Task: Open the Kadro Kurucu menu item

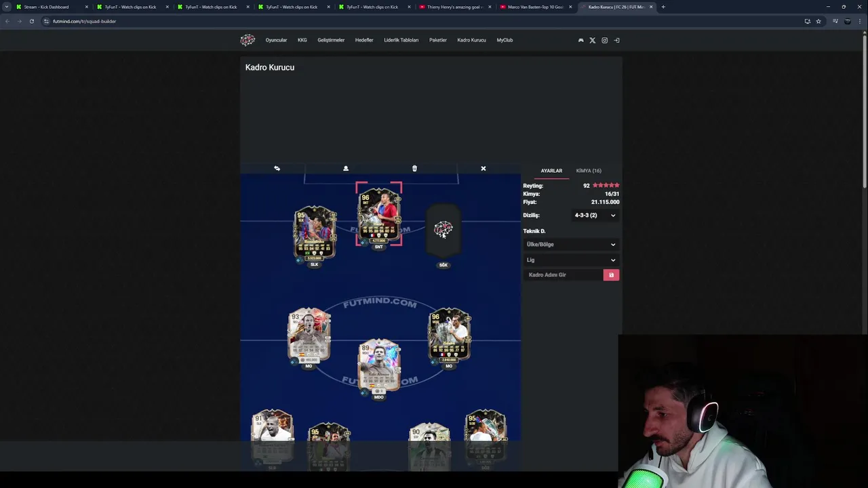Action: [471, 40]
